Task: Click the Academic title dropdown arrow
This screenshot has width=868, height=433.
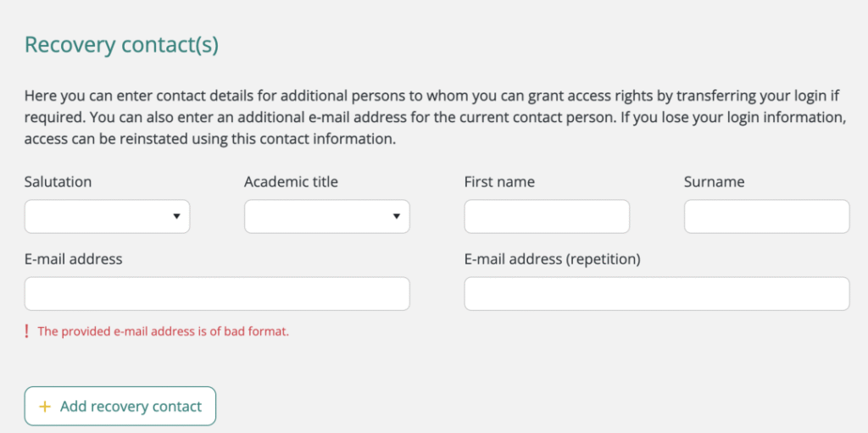Action: pyautogui.click(x=396, y=217)
